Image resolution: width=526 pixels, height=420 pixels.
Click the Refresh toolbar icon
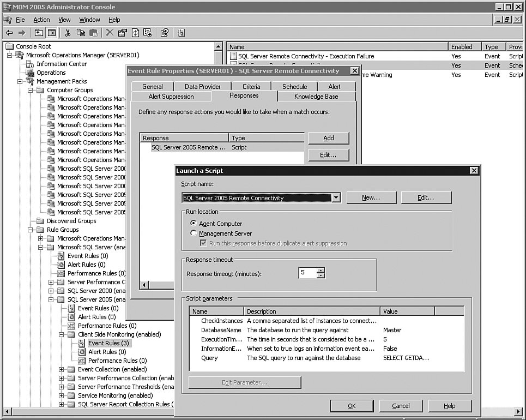[x=135, y=33]
